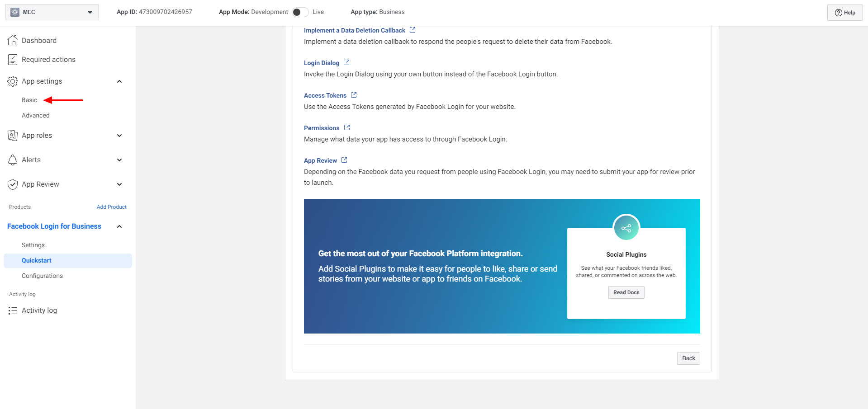This screenshot has width=868, height=409.
Task: Click the external link icon beside Permissions
Action: [x=346, y=127]
